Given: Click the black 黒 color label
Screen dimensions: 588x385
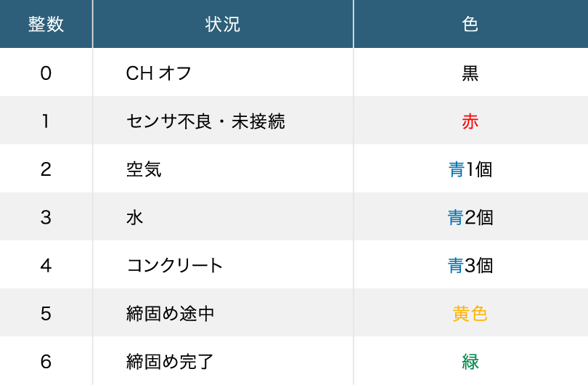Looking at the screenshot, I should point(470,73).
